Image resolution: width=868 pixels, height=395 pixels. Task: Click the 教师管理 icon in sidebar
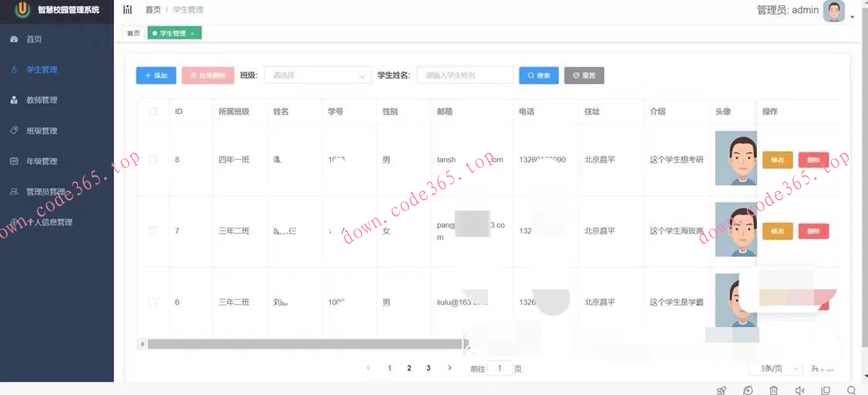[x=15, y=100]
